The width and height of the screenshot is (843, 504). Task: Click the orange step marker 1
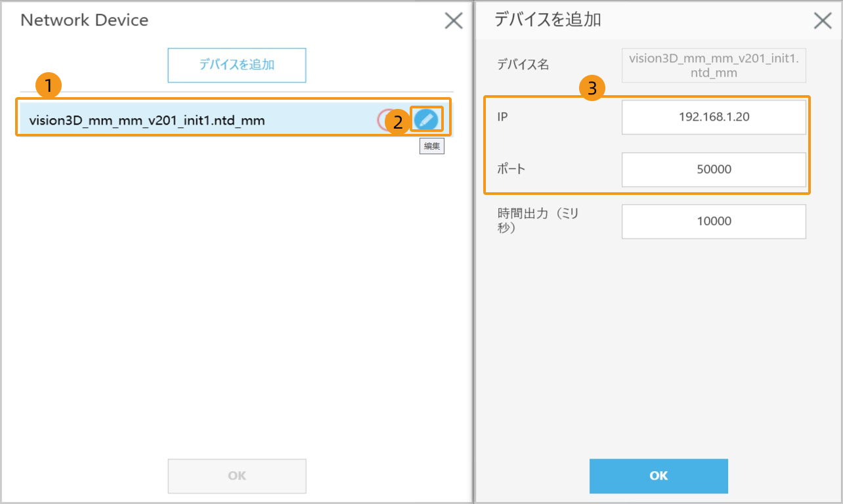(48, 85)
